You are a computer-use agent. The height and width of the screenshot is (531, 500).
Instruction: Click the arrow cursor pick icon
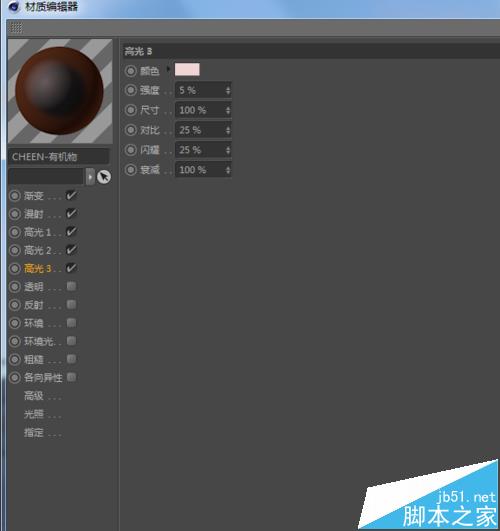click(x=104, y=177)
